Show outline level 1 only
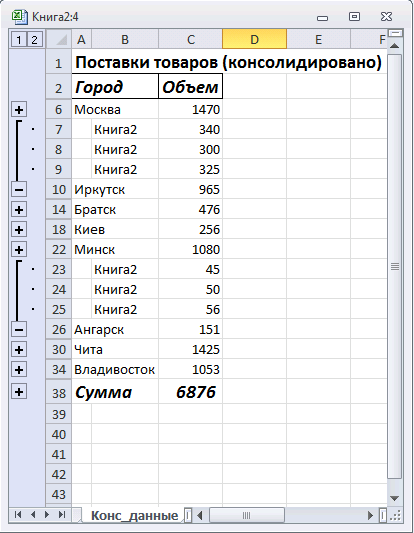This screenshot has height=533, width=414. (19, 40)
